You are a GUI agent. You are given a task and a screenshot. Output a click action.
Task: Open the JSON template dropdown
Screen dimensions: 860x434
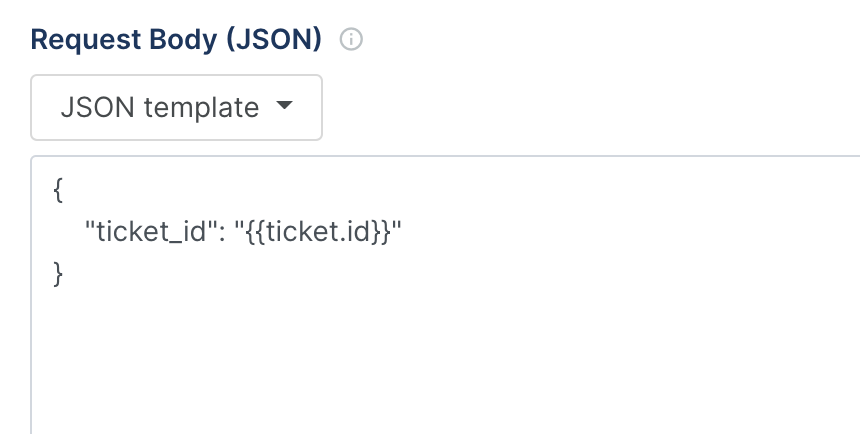coord(176,108)
